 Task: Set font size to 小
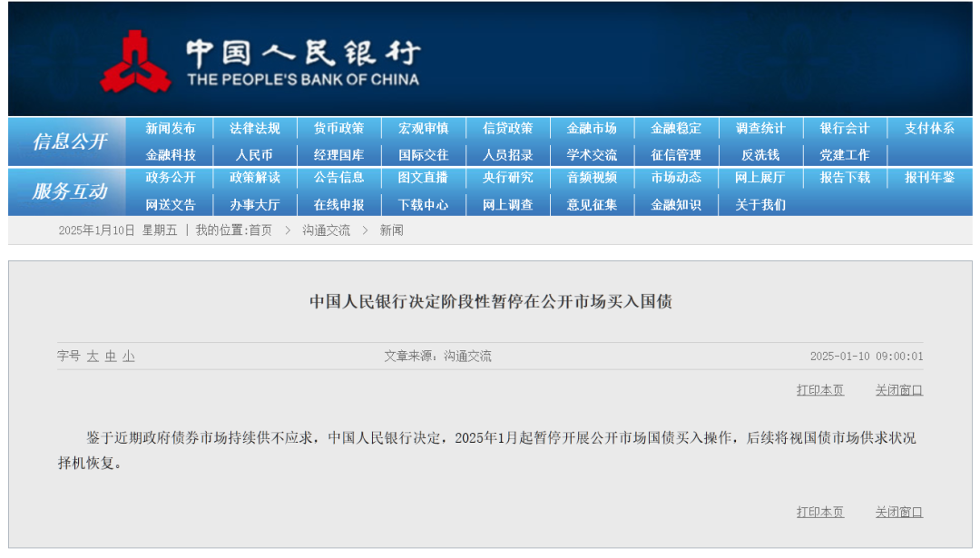129,357
